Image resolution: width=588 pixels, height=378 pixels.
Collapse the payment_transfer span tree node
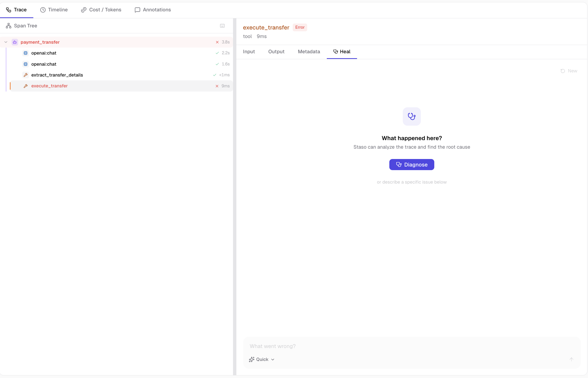pyautogui.click(x=6, y=42)
